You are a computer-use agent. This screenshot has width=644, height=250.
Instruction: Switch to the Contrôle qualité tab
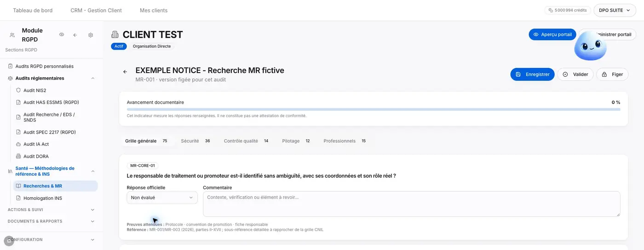(246, 141)
